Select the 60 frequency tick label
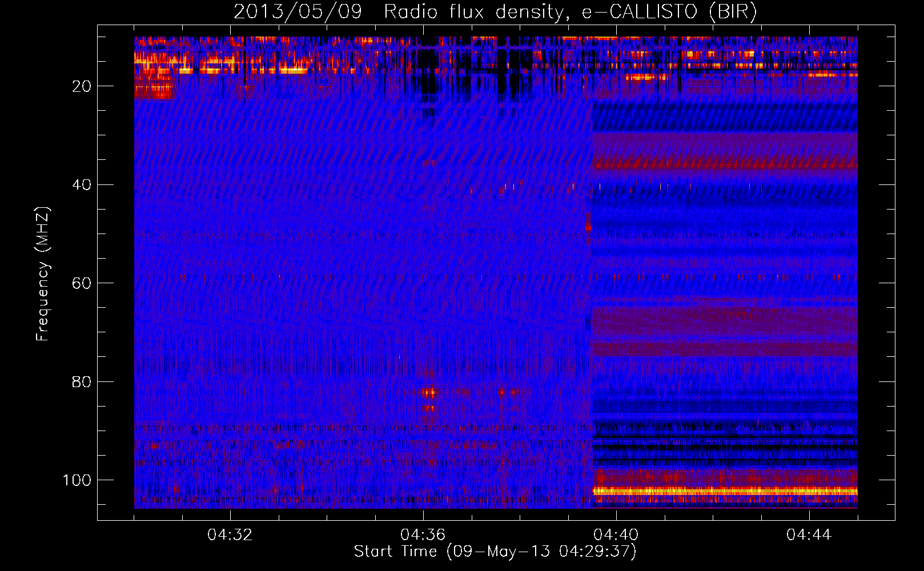This screenshot has height=571, width=924. pos(82,283)
